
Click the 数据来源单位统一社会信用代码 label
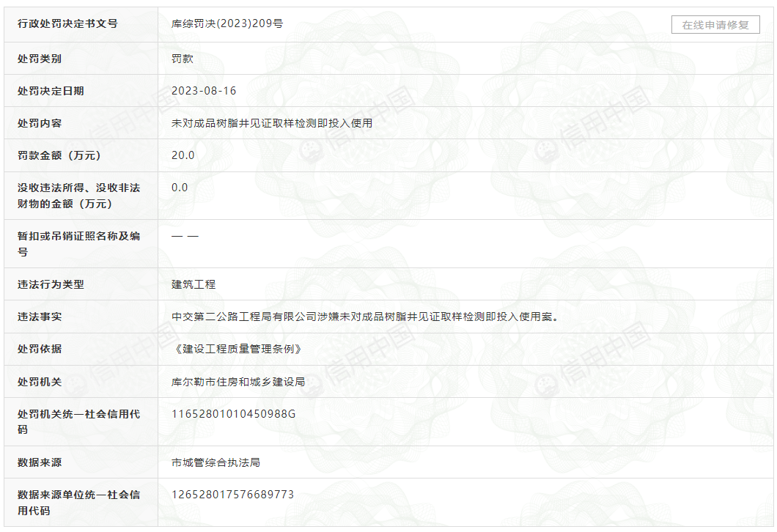[x=78, y=502]
